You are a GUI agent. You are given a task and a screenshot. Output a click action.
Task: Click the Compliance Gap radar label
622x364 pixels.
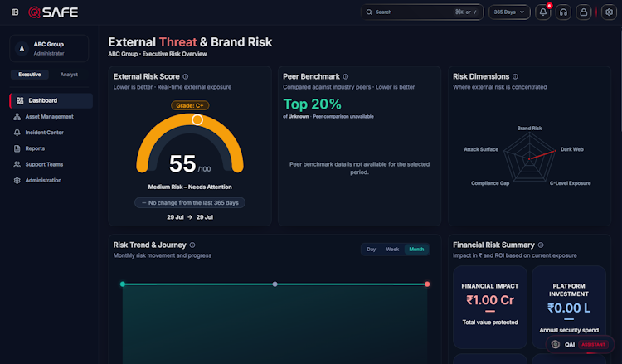point(490,183)
